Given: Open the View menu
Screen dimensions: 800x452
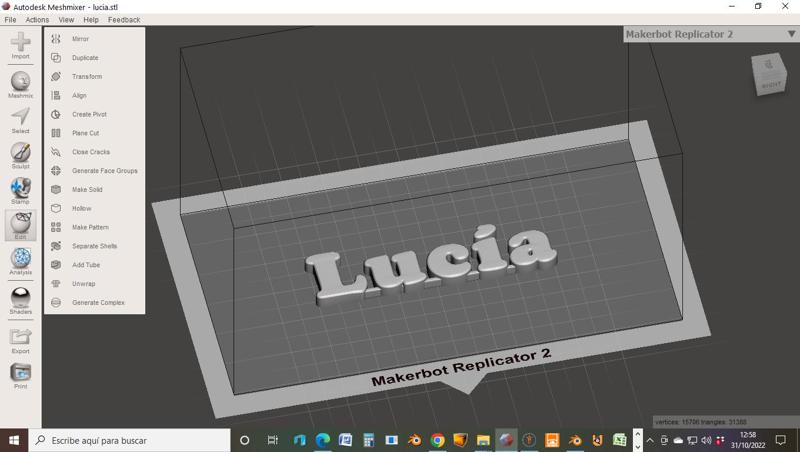Looking at the screenshot, I should tap(66, 19).
